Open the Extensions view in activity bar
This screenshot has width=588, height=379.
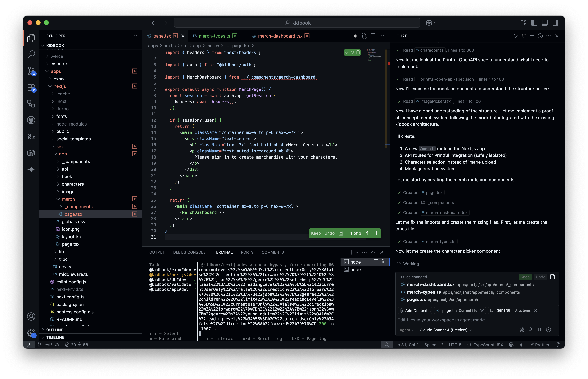[31, 87]
